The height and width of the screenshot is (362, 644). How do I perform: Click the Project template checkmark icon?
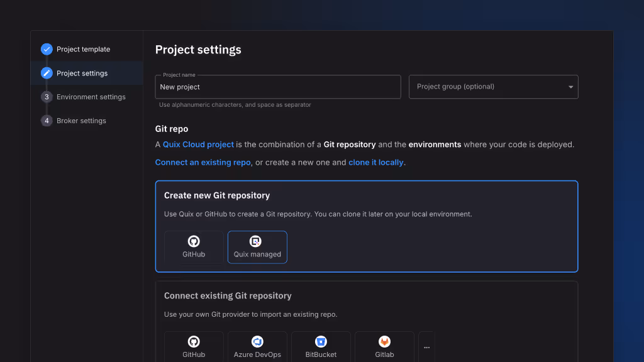point(47,49)
